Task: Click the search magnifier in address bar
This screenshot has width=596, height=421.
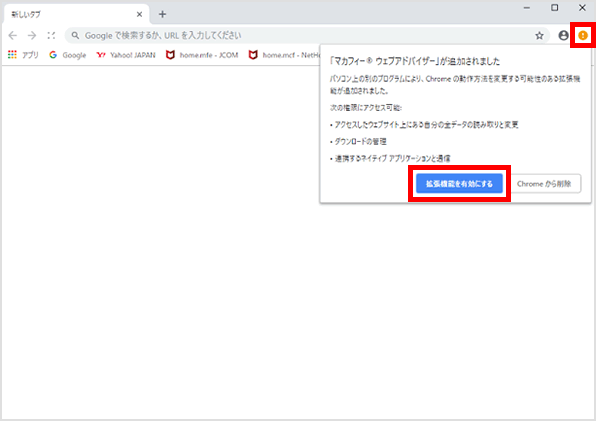Action: coord(75,36)
